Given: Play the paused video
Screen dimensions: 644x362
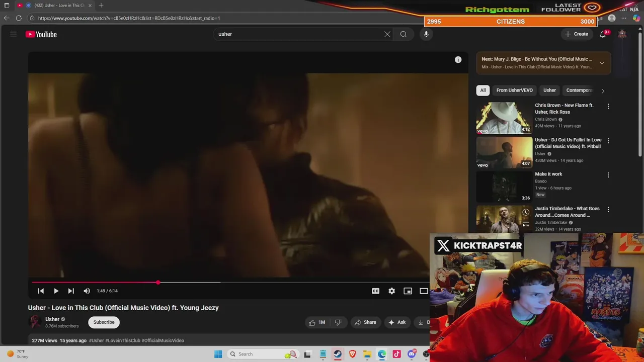Looking at the screenshot, I should 56,291.
